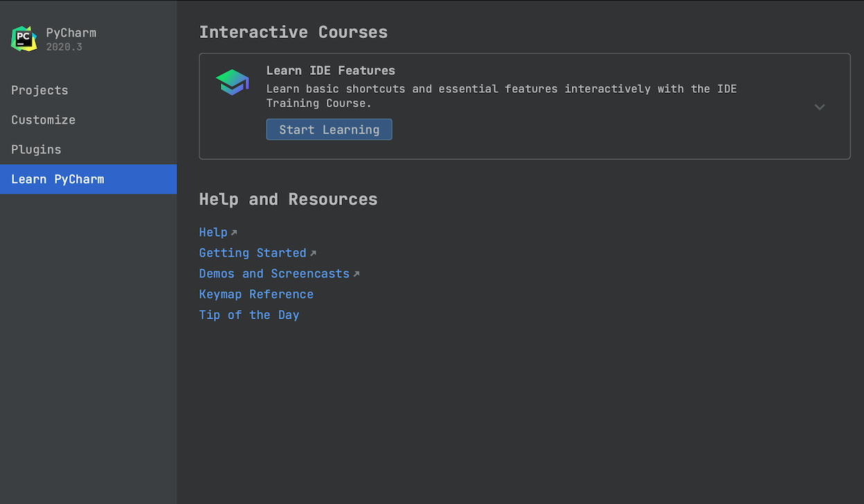Screen dimensions: 864x504
Task: Click the external arrow beside Getting Started
Action: click(313, 253)
